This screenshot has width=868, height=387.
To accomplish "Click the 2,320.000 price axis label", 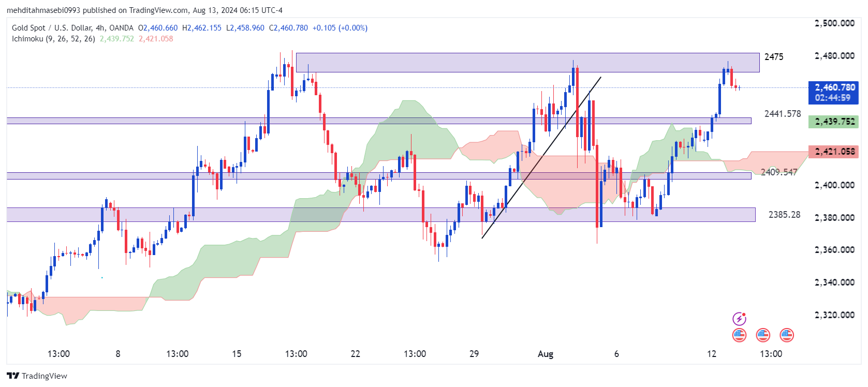I will pyautogui.click(x=834, y=315).
